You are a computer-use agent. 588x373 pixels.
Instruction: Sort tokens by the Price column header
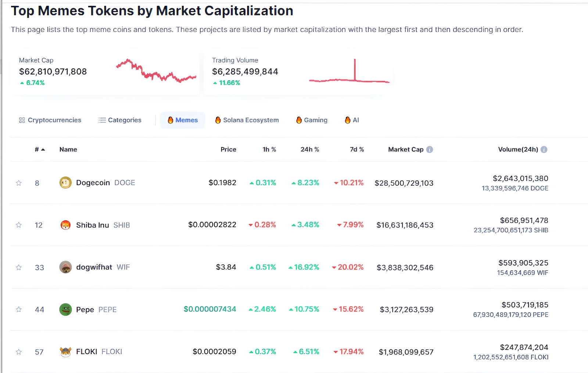(x=228, y=150)
